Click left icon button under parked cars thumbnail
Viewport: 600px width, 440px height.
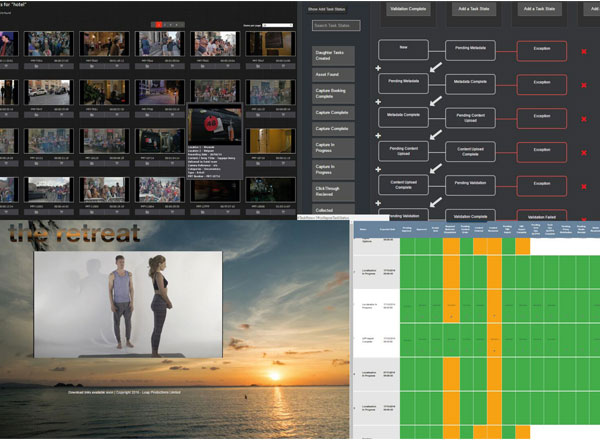tap(36, 114)
